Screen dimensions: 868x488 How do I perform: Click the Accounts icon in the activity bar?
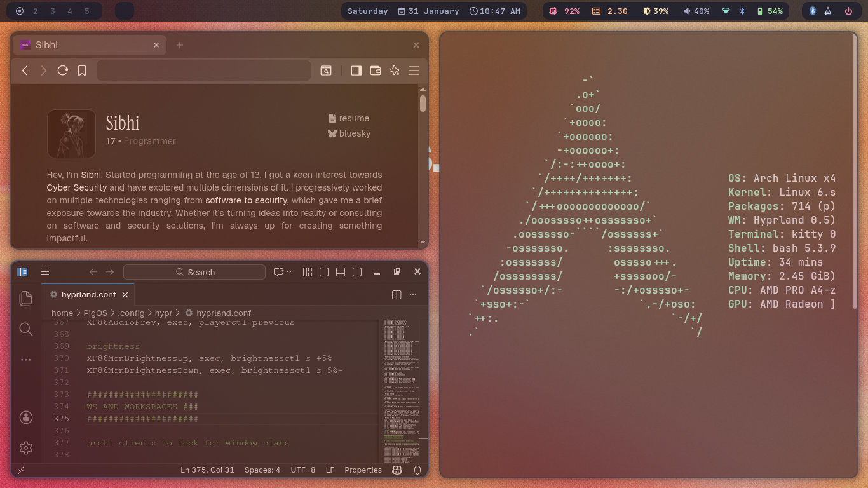pyautogui.click(x=25, y=417)
